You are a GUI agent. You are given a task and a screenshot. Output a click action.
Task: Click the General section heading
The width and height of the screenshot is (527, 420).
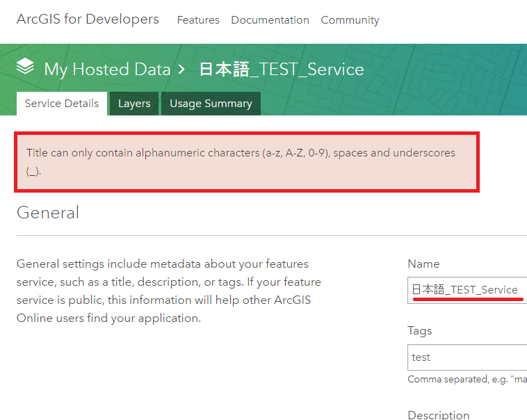click(x=48, y=213)
